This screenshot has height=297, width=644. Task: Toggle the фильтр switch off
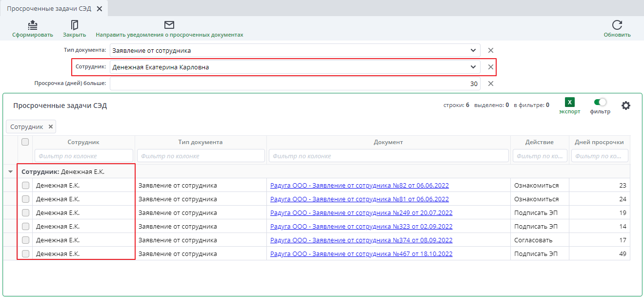[600, 102]
